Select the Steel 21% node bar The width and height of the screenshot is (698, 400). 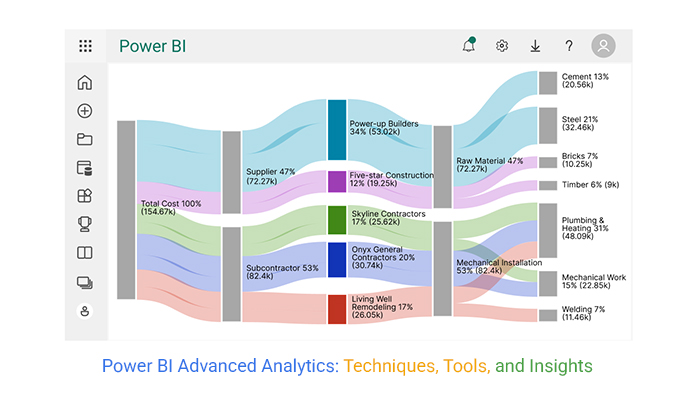pyautogui.click(x=548, y=125)
